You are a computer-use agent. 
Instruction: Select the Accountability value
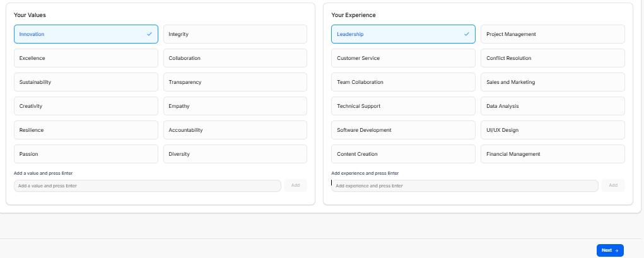(235, 130)
